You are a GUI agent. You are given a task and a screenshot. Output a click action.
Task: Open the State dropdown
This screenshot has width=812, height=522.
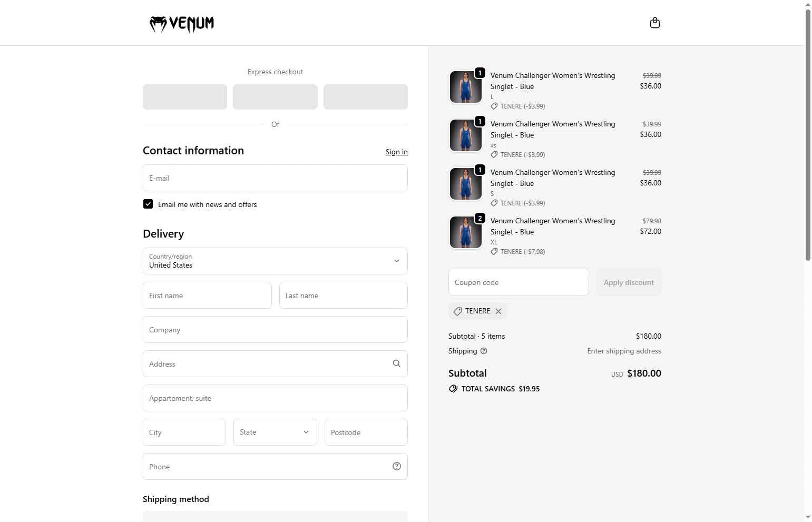[275, 432]
